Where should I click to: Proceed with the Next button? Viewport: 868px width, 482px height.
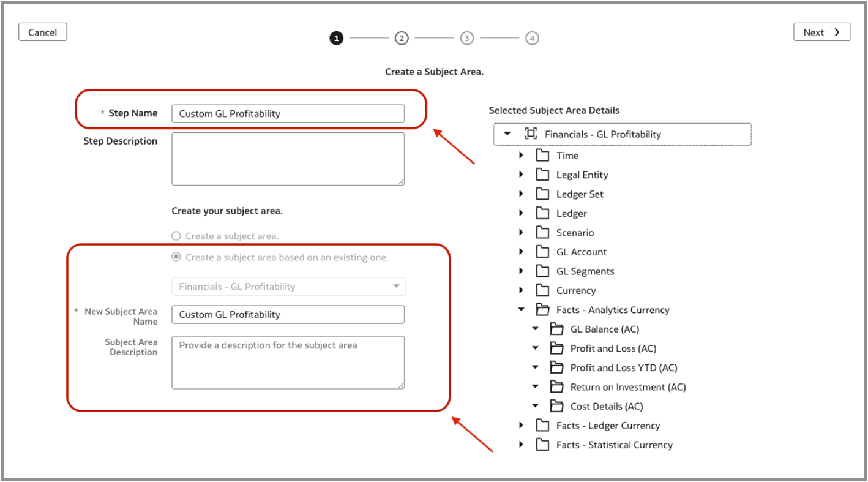[821, 32]
